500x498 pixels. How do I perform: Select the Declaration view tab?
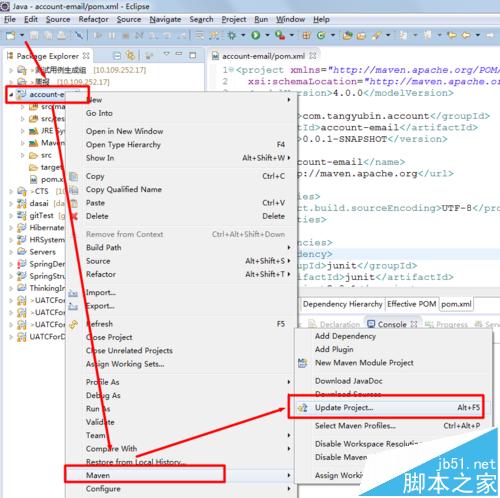coord(334,324)
